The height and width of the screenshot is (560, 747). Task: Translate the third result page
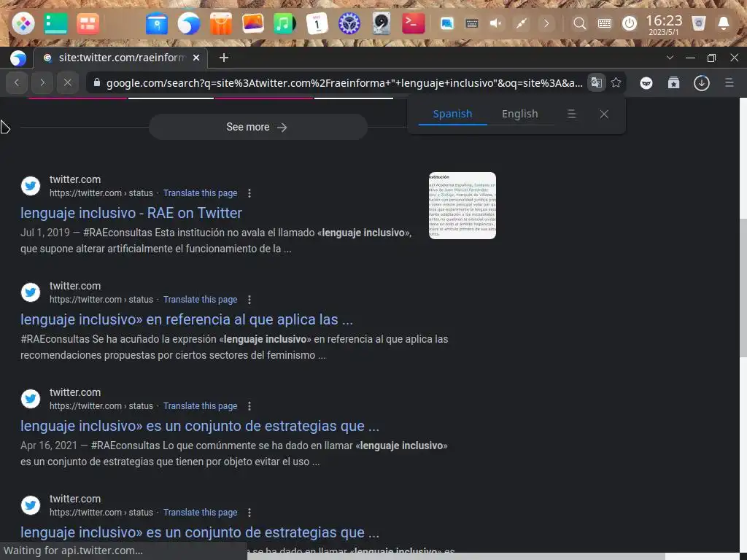coord(200,406)
